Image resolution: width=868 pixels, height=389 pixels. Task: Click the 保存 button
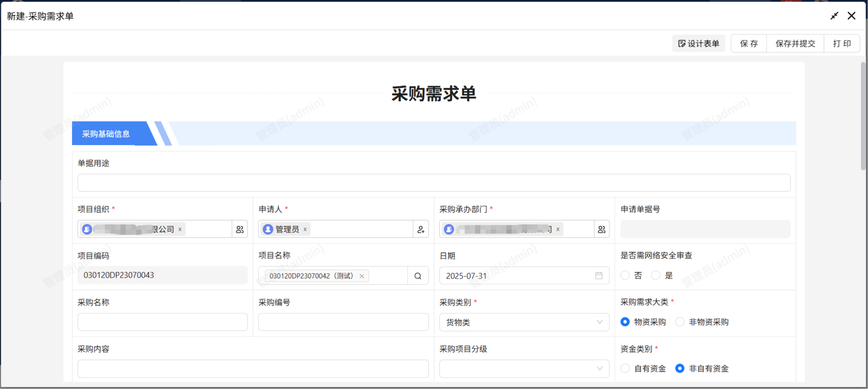749,43
